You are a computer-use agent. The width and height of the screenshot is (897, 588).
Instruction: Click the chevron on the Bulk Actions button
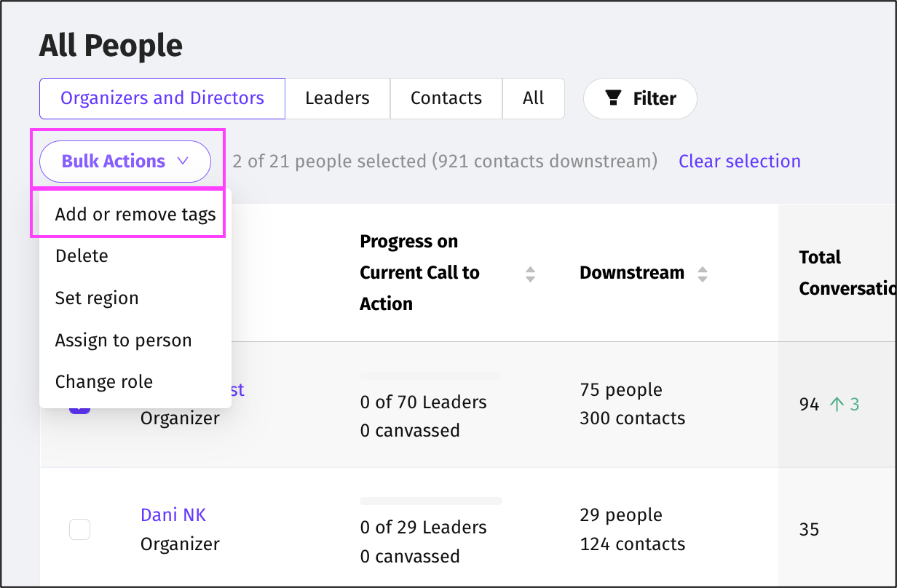183,162
